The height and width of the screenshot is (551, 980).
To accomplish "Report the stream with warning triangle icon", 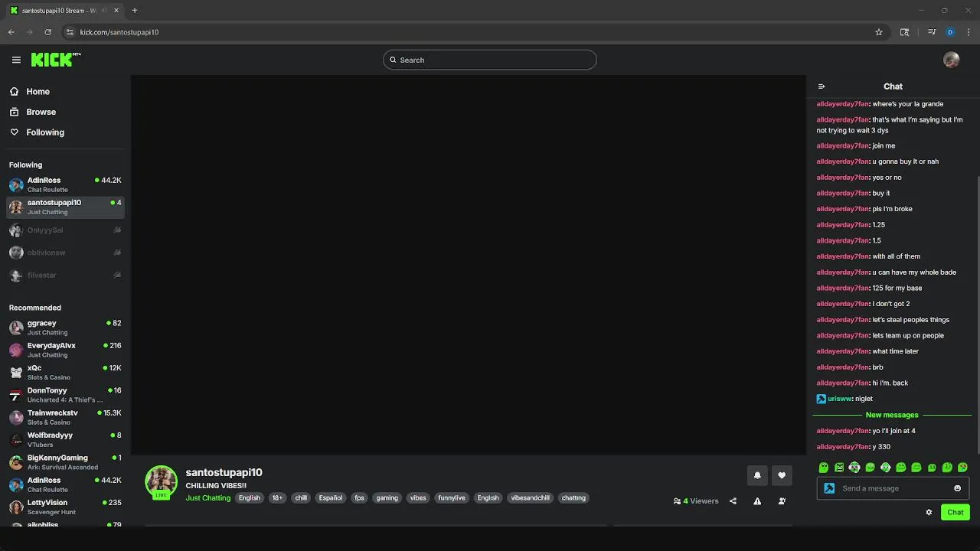I will click(x=757, y=501).
